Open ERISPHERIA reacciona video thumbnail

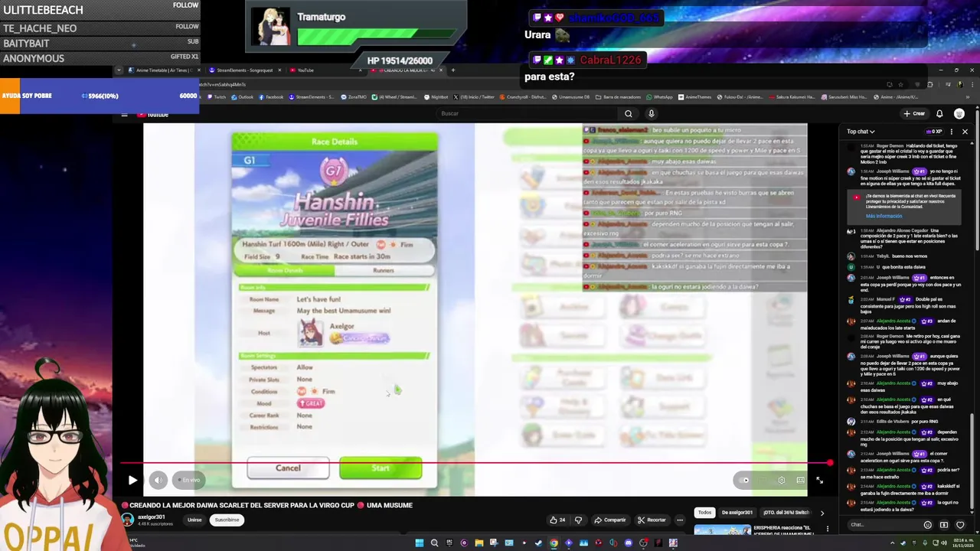pos(722,530)
